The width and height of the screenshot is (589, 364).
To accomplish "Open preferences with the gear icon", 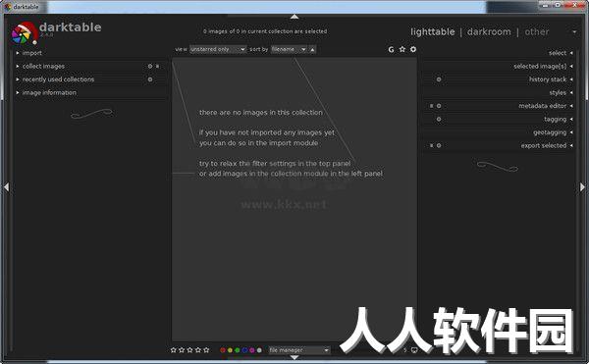I will [x=413, y=49].
